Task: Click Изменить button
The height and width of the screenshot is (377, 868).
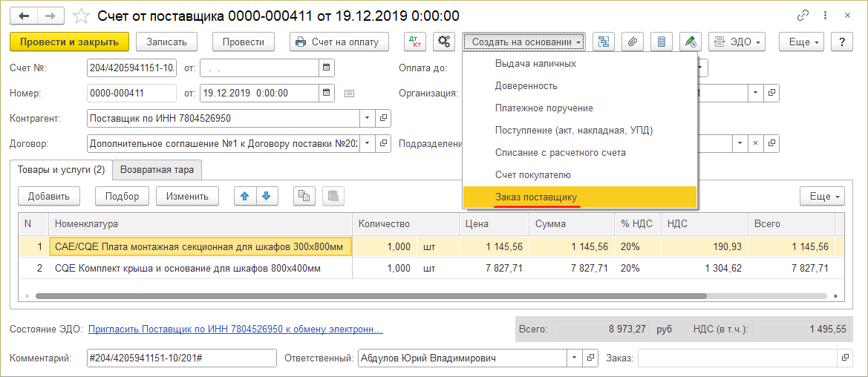Action: pos(188,195)
